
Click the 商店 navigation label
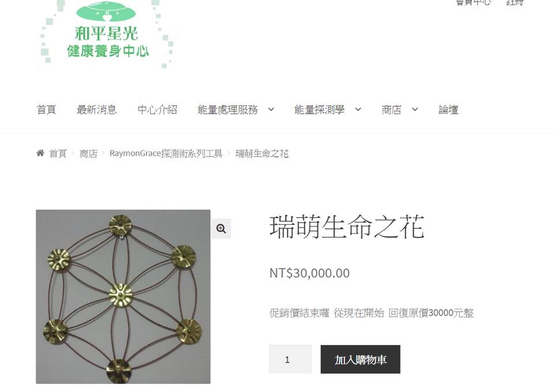coord(391,110)
